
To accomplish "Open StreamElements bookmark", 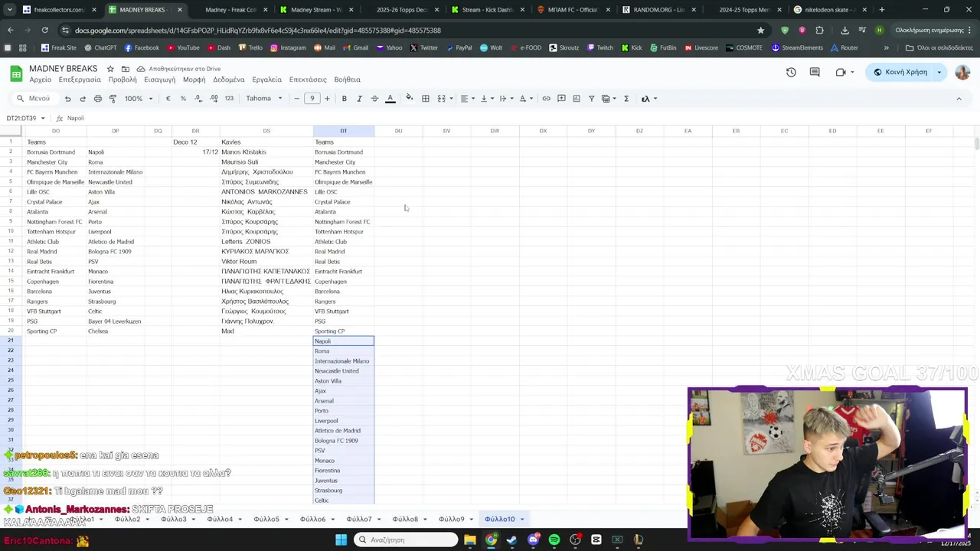I will [797, 47].
